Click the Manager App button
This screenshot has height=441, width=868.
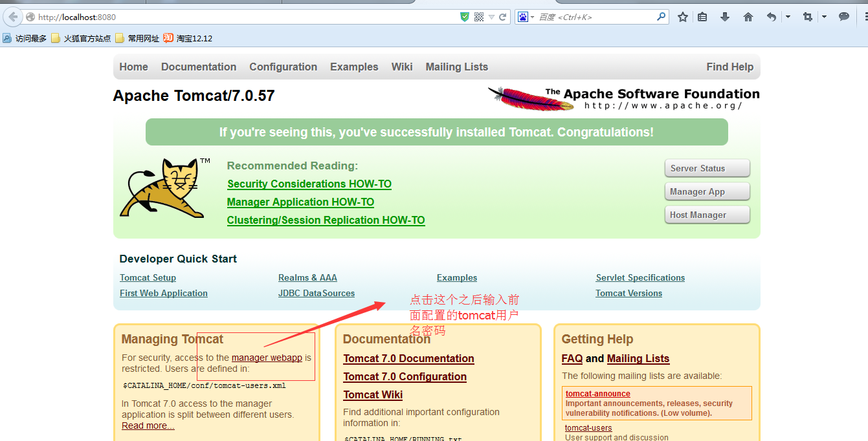707,191
